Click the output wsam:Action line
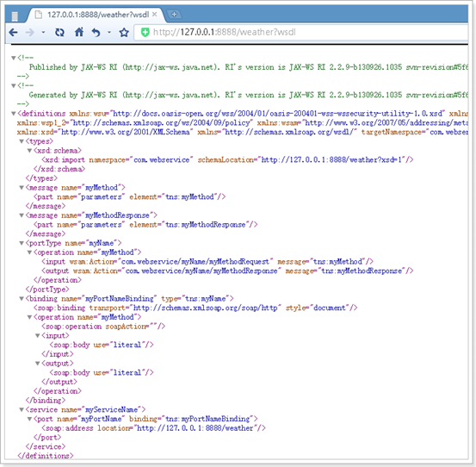Viewport: 476px width, 467px height. tap(227, 271)
